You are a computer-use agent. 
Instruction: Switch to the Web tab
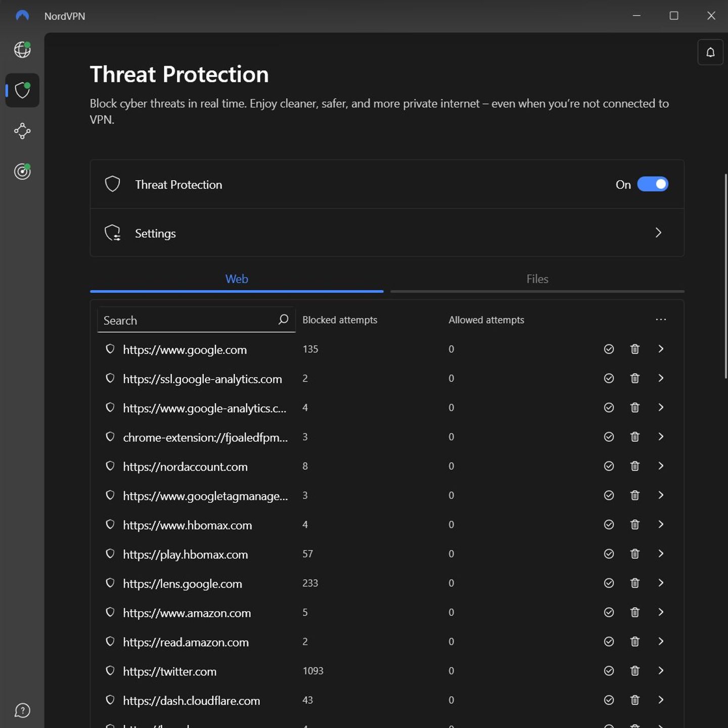click(237, 279)
